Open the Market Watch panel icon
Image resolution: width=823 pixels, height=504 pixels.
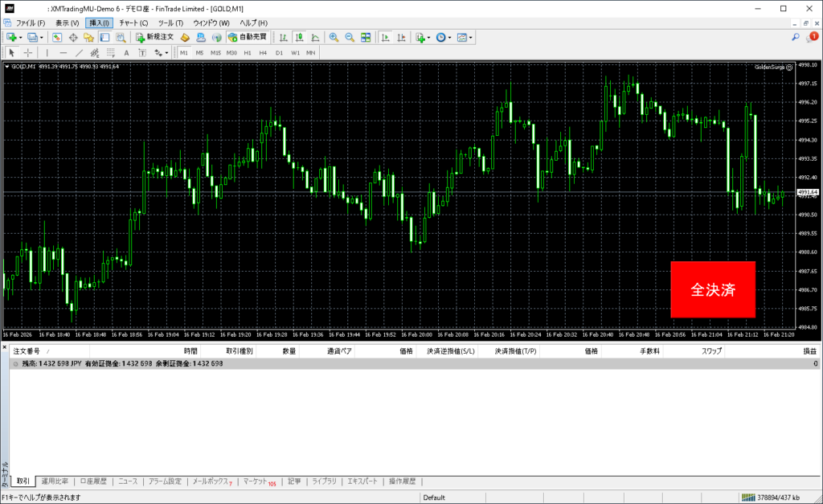pos(57,37)
